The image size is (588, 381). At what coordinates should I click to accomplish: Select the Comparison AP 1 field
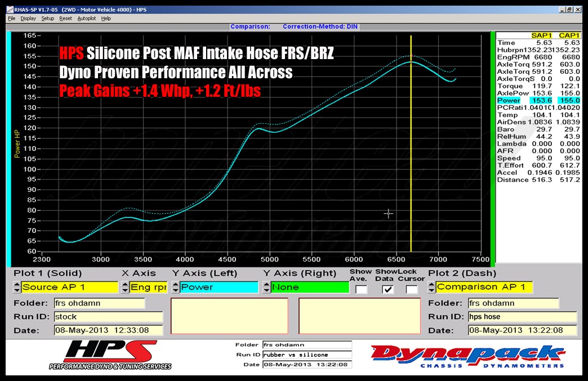(484, 288)
